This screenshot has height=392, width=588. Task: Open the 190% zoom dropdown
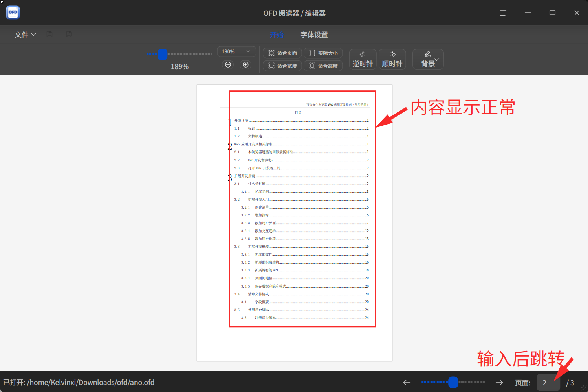pos(236,51)
